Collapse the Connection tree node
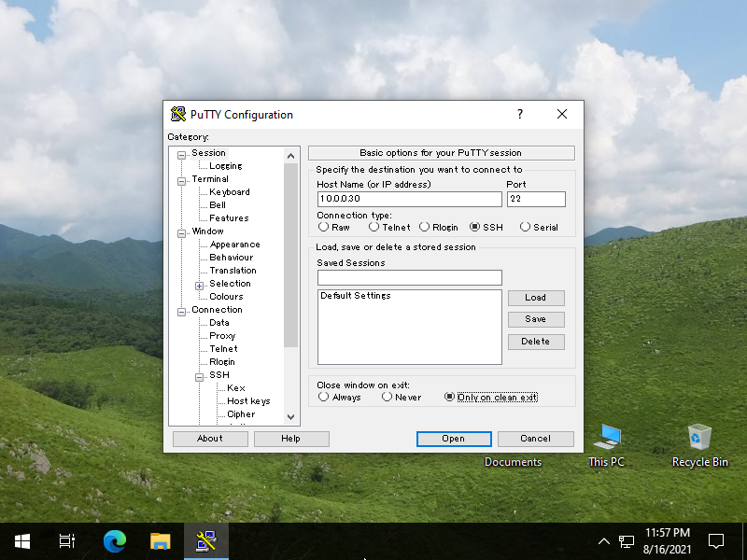 coord(181,312)
